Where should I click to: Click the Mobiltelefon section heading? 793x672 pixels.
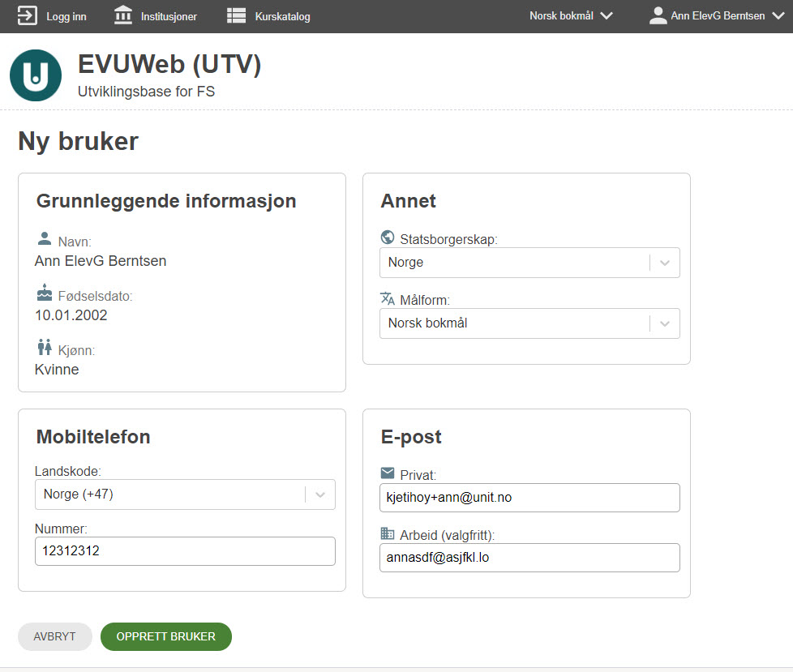click(x=93, y=437)
